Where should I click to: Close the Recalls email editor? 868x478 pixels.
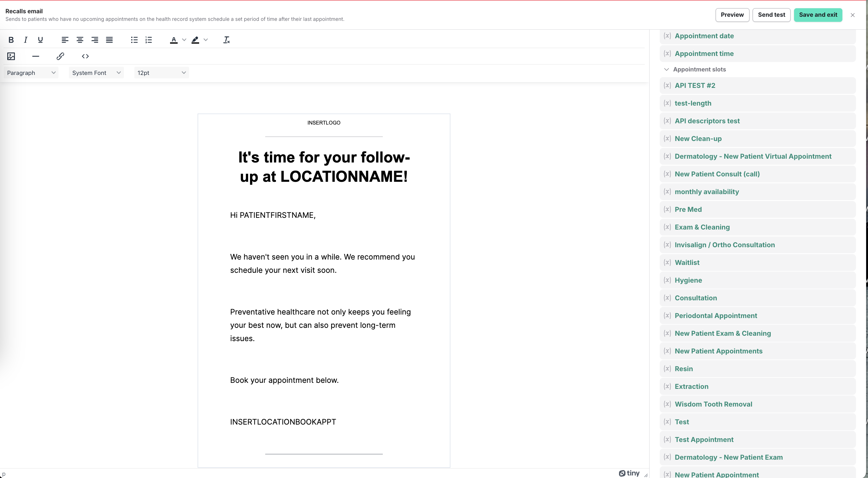[x=853, y=15]
